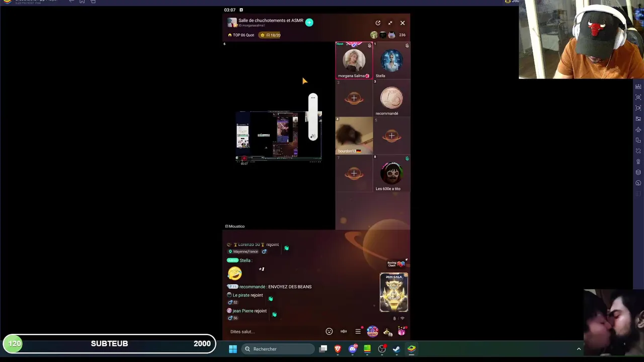Open Stella's seat in slot 1
The image size is (644, 362).
(x=391, y=60)
